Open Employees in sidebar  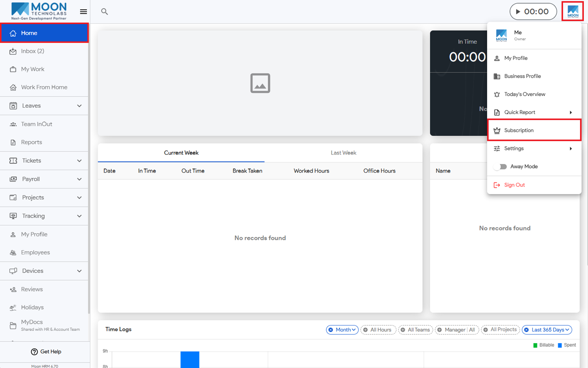[x=44, y=252]
